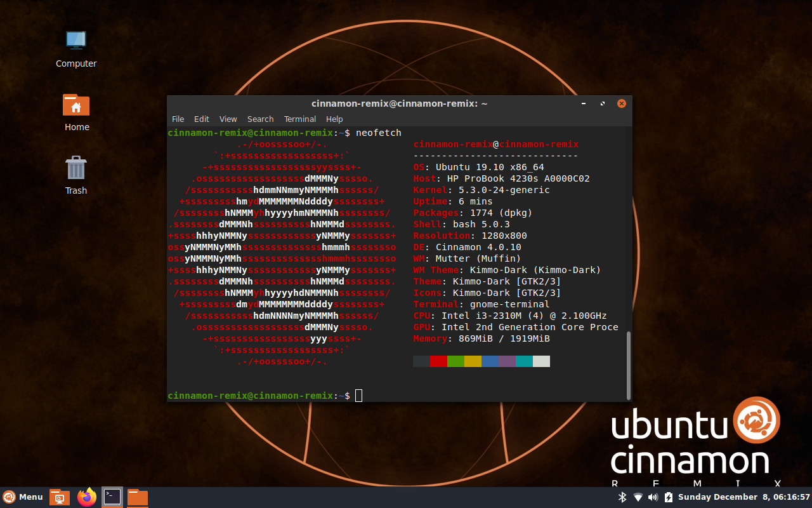Mute sound using the volume tray icon
The width and height of the screenshot is (812, 508).
[x=653, y=497]
